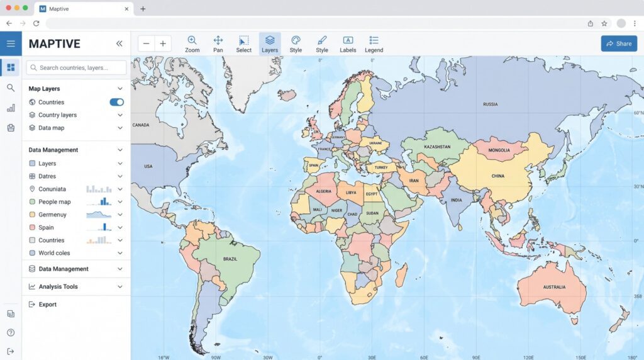Open browser three-dot menu
644x360 pixels.
point(635,23)
